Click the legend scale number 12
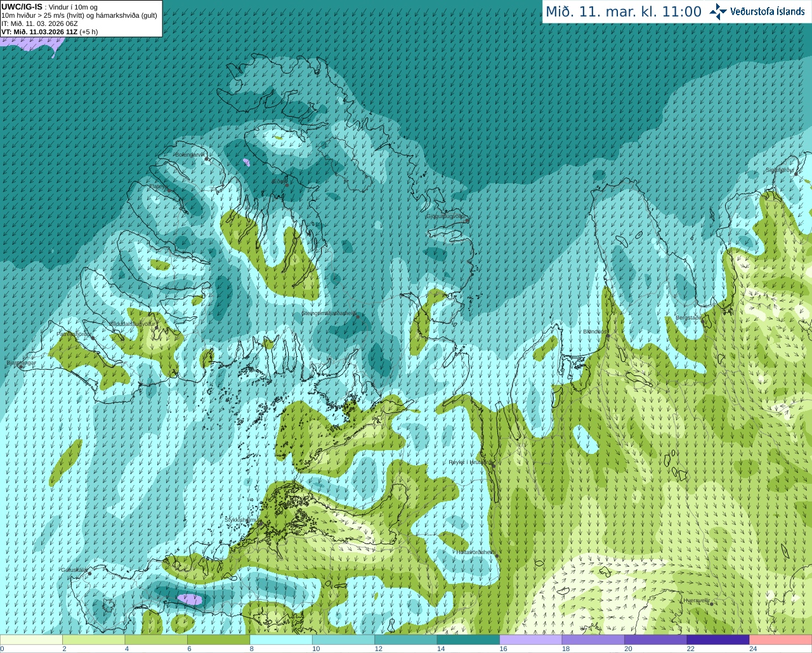812x653 pixels. pos(379,649)
